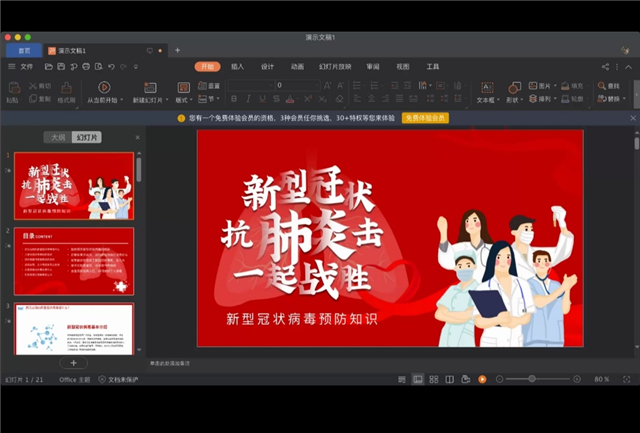Select slide 2 目录 thumbnail
Screen dimensions: 640x433
click(74, 261)
